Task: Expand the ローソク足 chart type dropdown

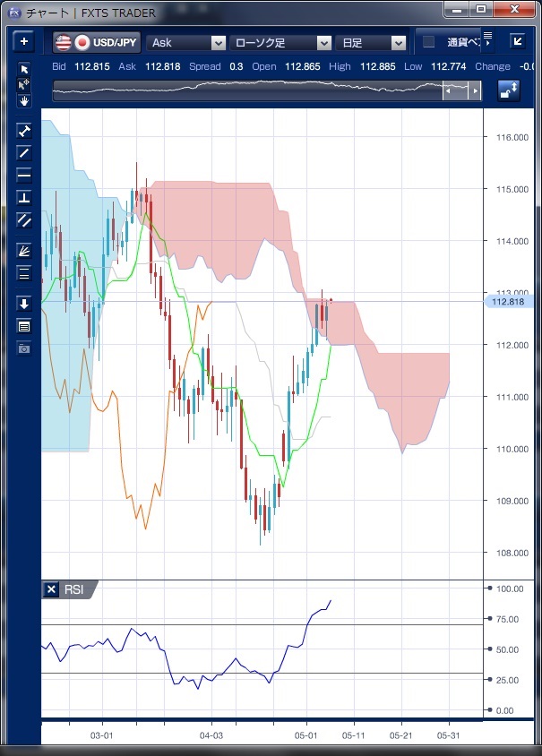Action: 280,42
